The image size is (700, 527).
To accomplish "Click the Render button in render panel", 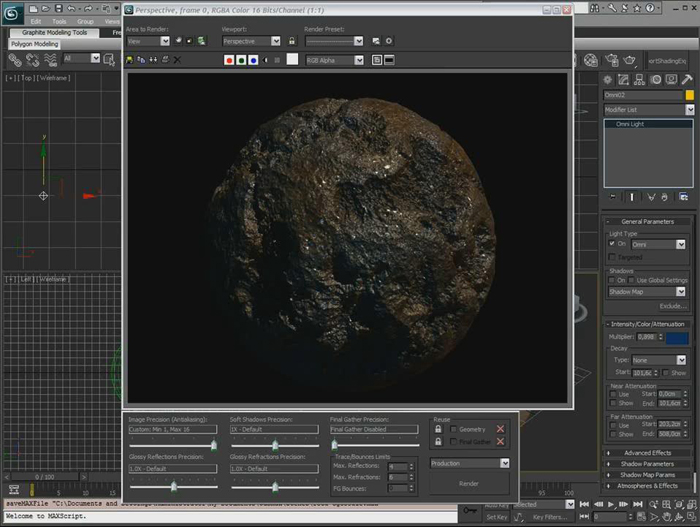I will click(x=469, y=484).
